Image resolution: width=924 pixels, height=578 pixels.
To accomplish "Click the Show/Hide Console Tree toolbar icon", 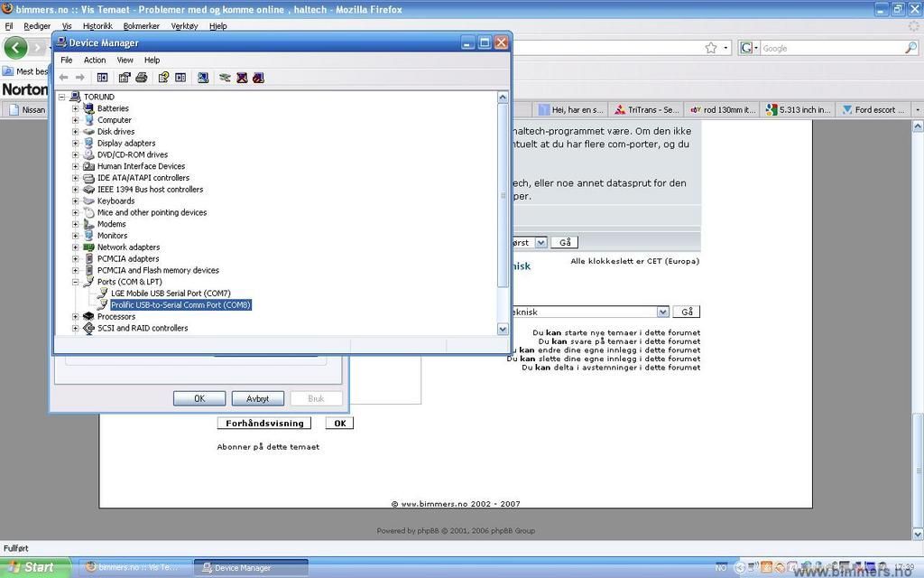I will tap(103, 78).
